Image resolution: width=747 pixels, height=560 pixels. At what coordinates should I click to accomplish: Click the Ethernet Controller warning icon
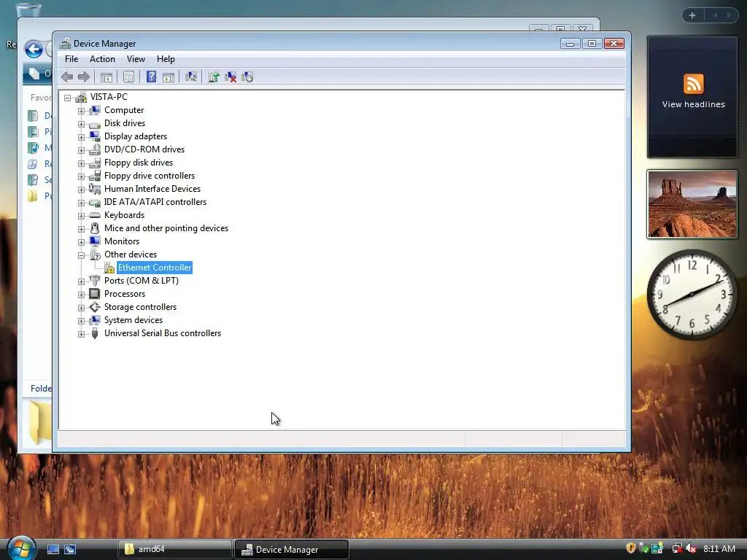click(x=109, y=268)
